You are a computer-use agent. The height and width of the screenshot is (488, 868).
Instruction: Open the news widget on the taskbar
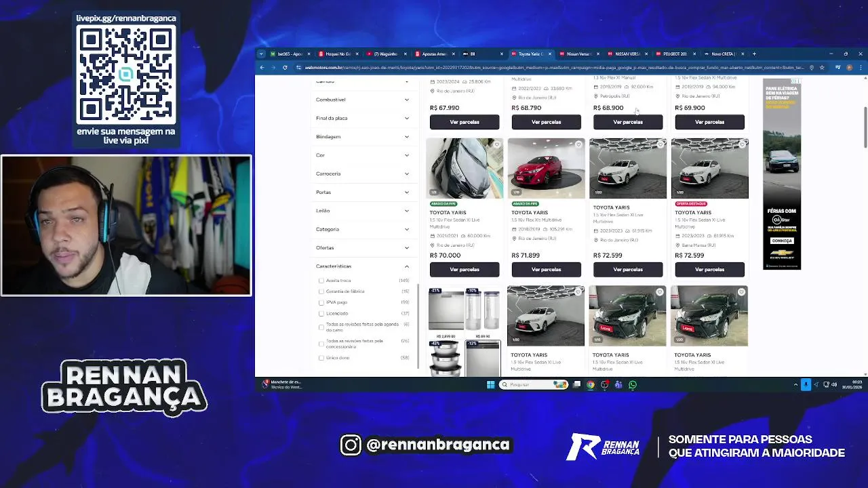tap(282, 384)
